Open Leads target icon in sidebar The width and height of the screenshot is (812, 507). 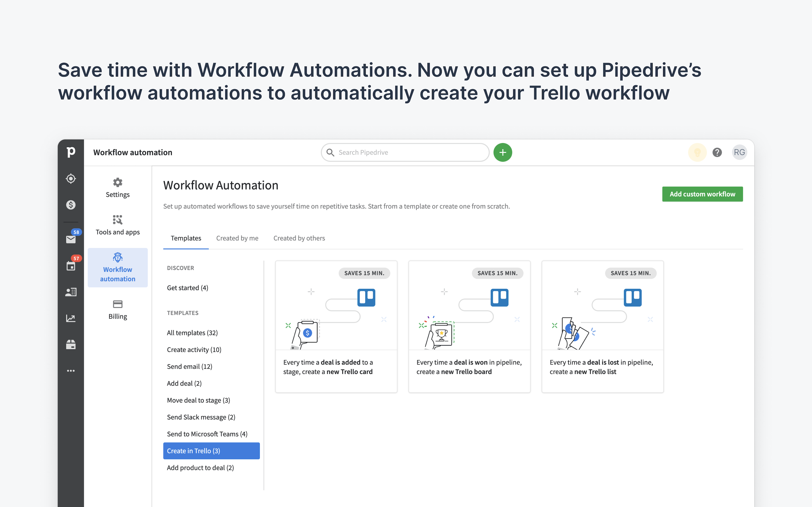coord(71,179)
